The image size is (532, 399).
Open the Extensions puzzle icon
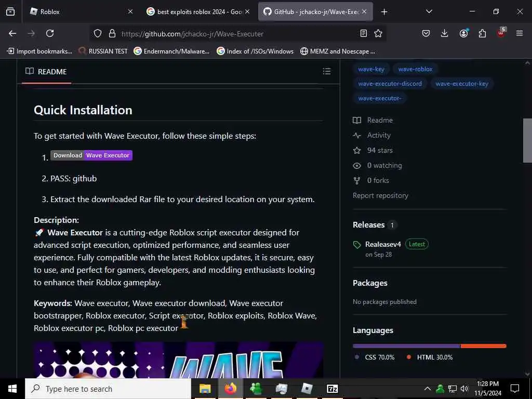pyautogui.click(x=482, y=33)
